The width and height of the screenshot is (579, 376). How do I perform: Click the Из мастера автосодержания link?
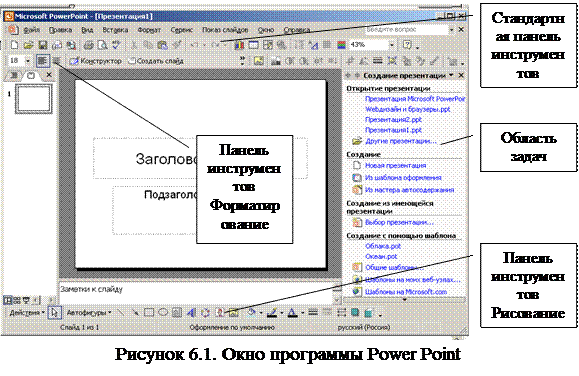tap(410, 190)
